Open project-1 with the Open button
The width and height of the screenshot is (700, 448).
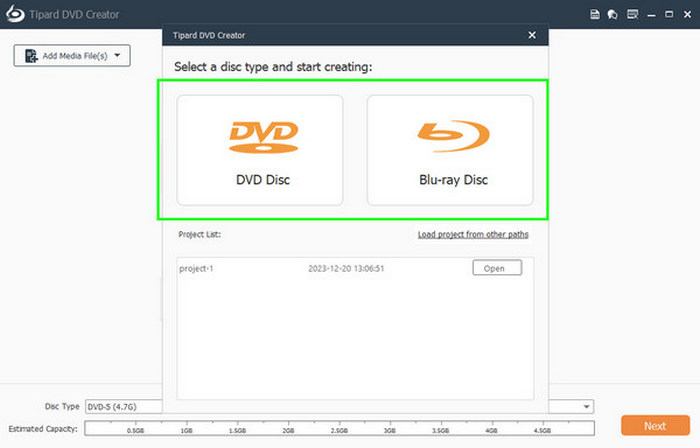click(497, 268)
